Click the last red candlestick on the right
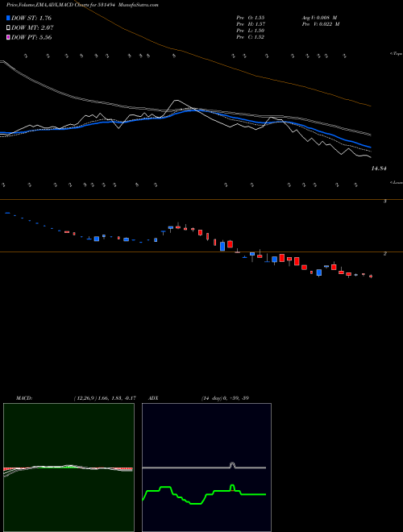Viewport: 403px width, 532px height. [371, 276]
